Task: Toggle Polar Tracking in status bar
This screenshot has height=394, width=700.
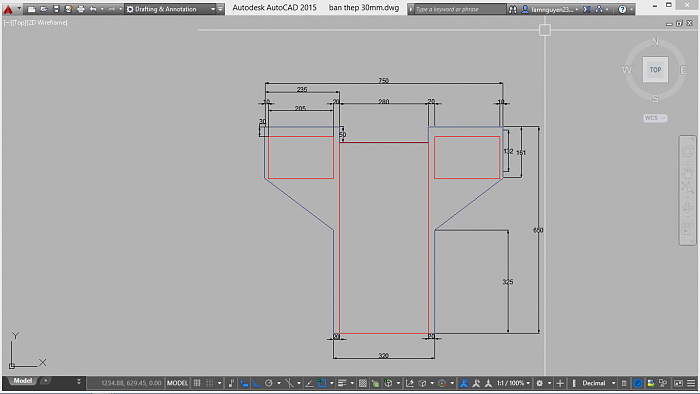Action: pyautogui.click(x=269, y=383)
